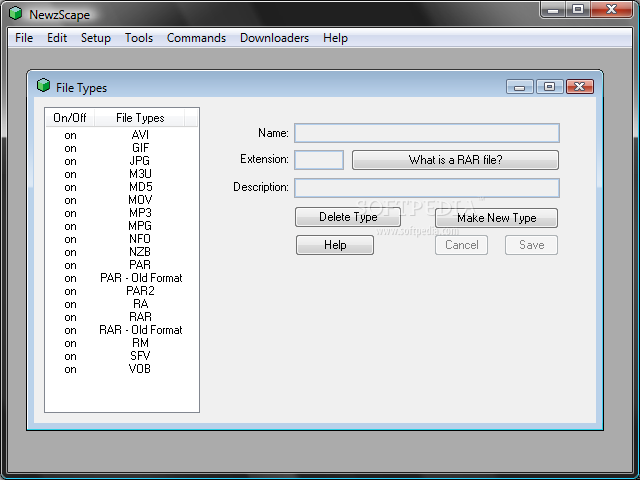The width and height of the screenshot is (640, 480).
Task: Toggle the on state for JPG
Action: coord(70,161)
